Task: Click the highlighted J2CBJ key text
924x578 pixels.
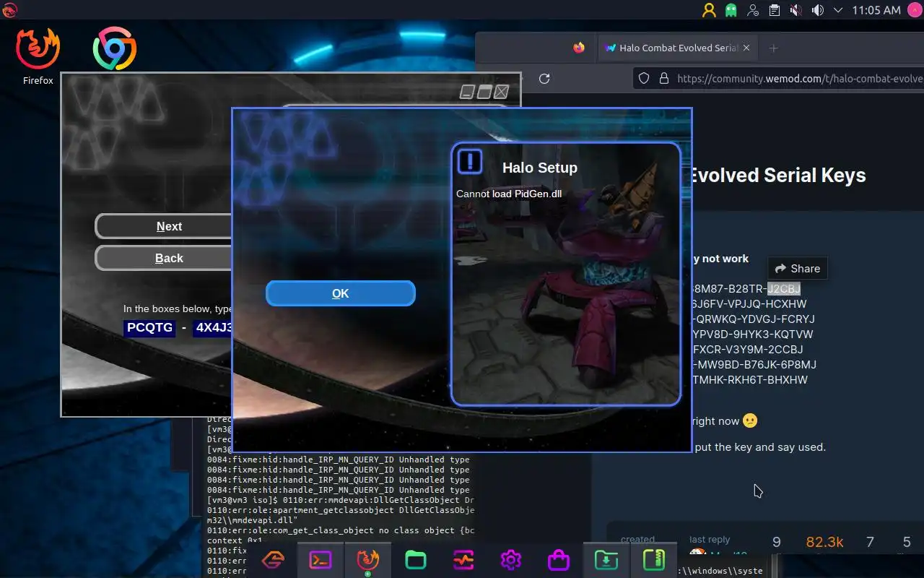Action: (784, 289)
